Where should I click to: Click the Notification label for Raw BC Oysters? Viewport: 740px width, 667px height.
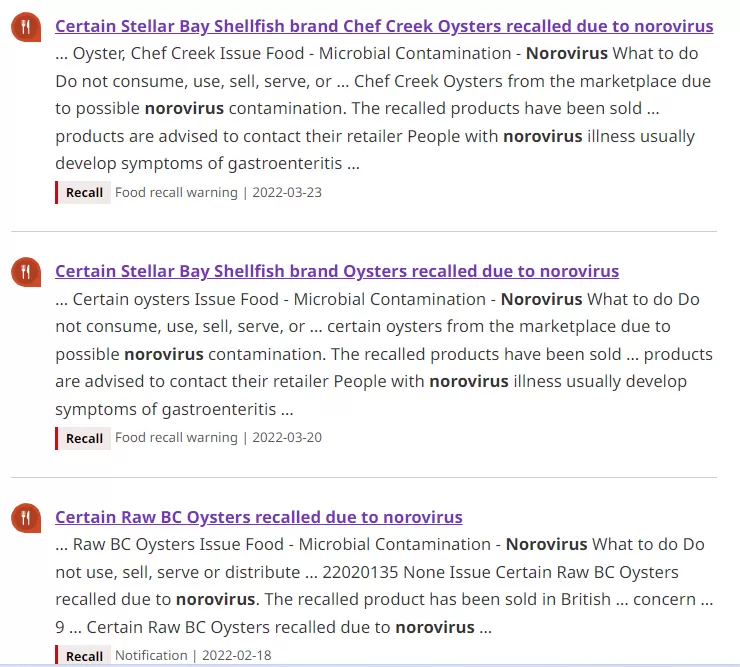point(151,655)
